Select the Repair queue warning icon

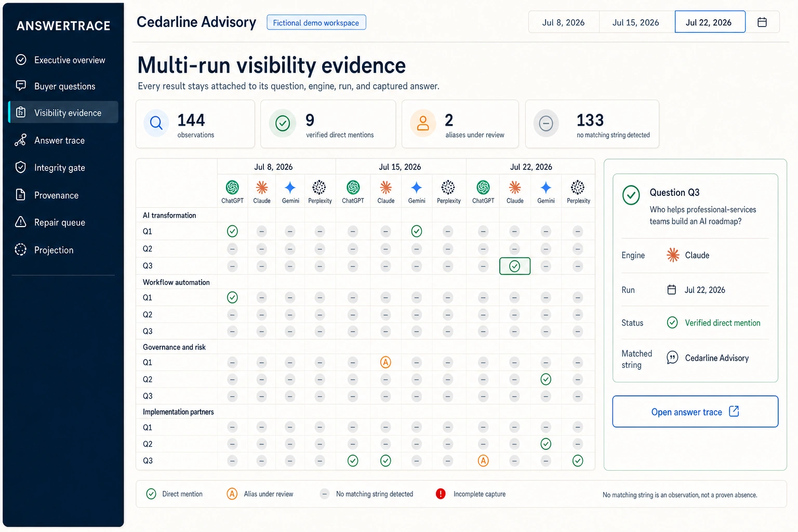(x=21, y=222)
